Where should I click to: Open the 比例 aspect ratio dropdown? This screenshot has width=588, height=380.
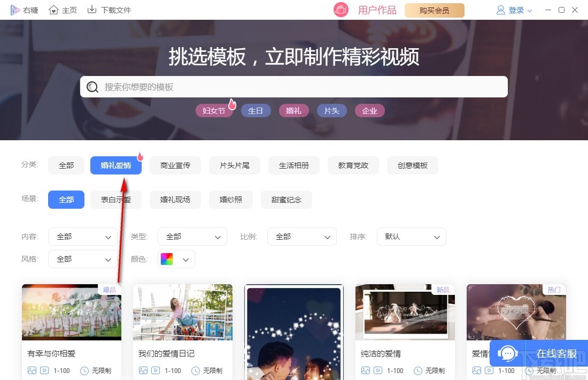tap(302, 237)
